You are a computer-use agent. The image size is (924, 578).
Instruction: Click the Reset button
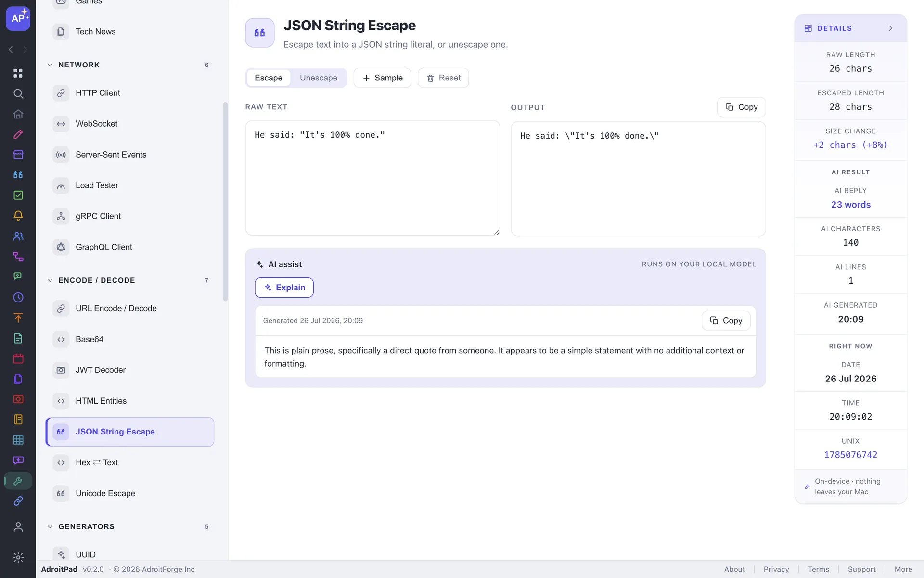tap(443, 78)
